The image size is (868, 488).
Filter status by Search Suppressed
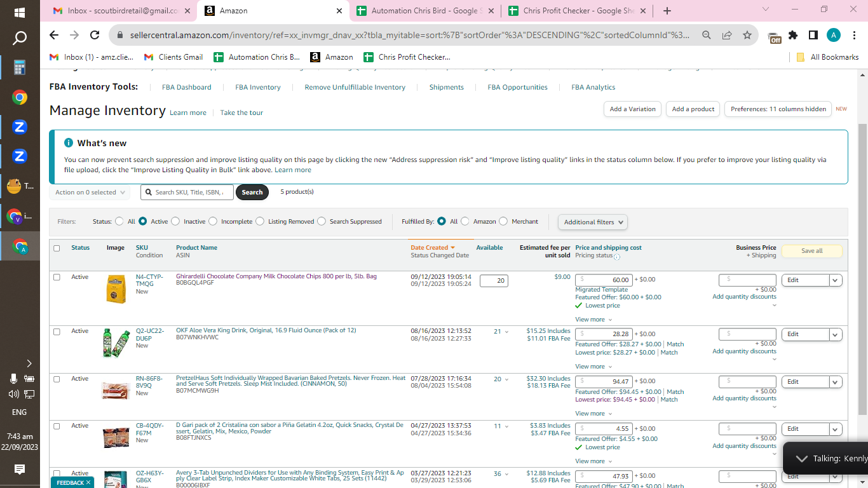(322, 222)
